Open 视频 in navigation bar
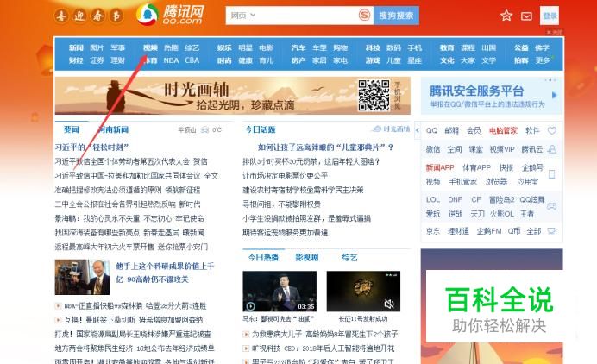The width and height of the screenshot is (597, 364). click(x=150, y=48)
